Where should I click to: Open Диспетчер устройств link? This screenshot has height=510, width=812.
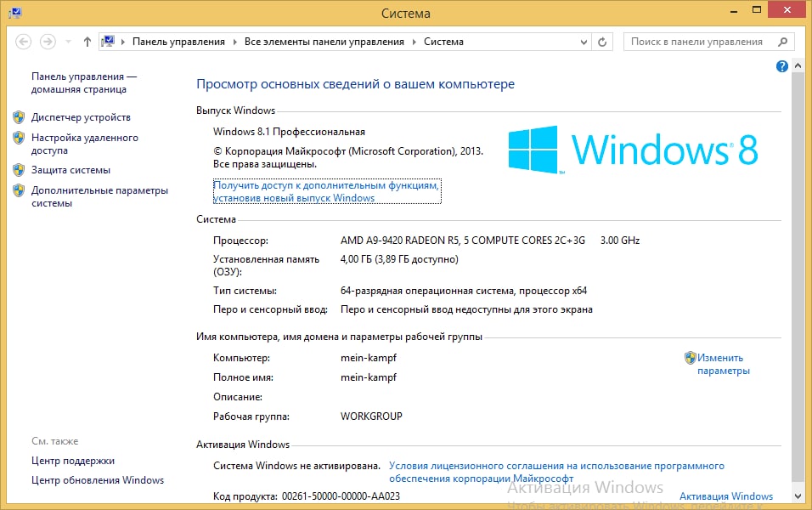coord(81,117)
